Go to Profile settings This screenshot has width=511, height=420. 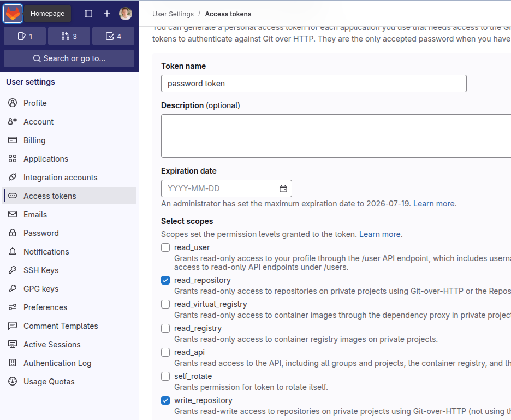[x=35, y=103]
